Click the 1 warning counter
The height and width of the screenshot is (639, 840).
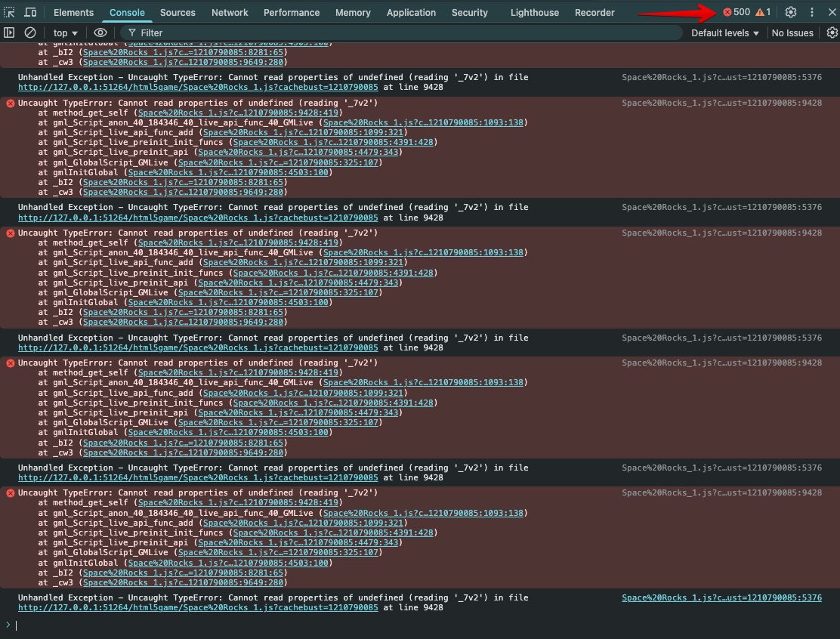763,12
